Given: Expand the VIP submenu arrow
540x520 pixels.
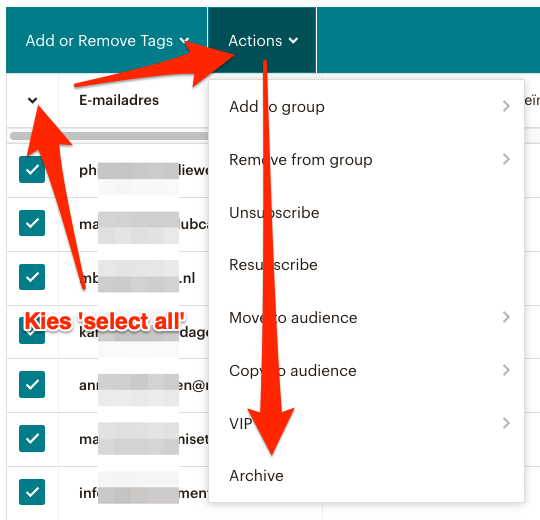Looking at the screenshot, I should point(506,423).
